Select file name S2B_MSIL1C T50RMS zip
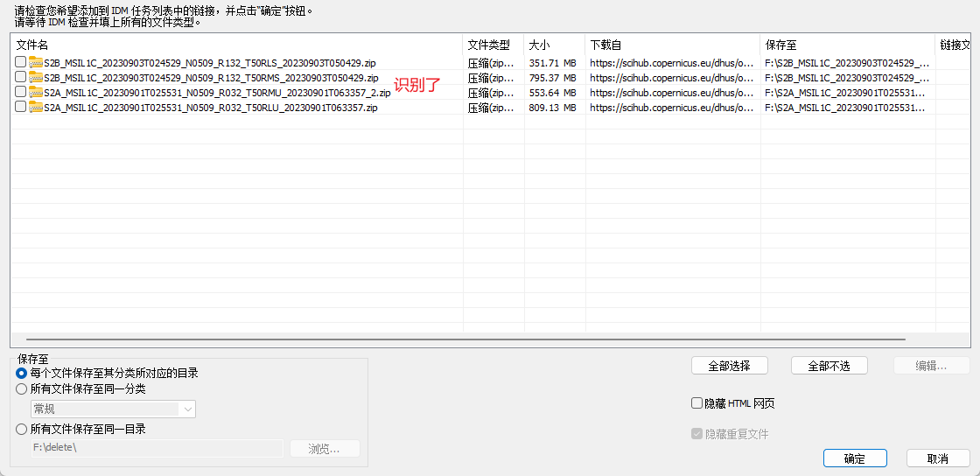980x476 pixels. [211, 78]
